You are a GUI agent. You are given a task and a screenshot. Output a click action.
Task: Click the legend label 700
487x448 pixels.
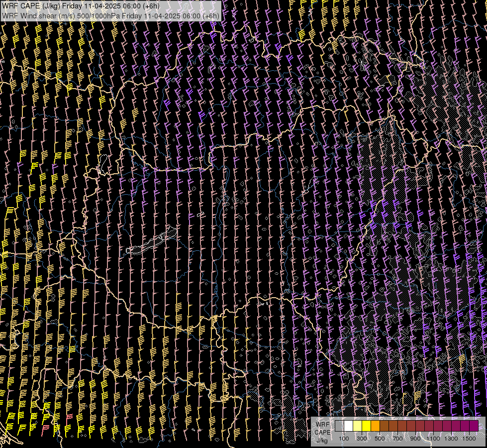[x=397, y=439]
